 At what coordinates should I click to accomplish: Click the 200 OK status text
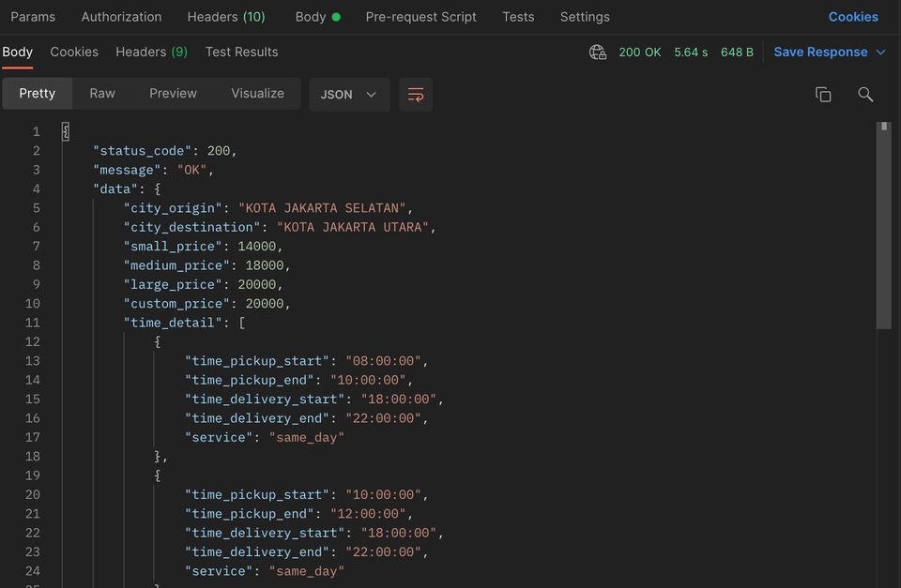tap(640, 53)
